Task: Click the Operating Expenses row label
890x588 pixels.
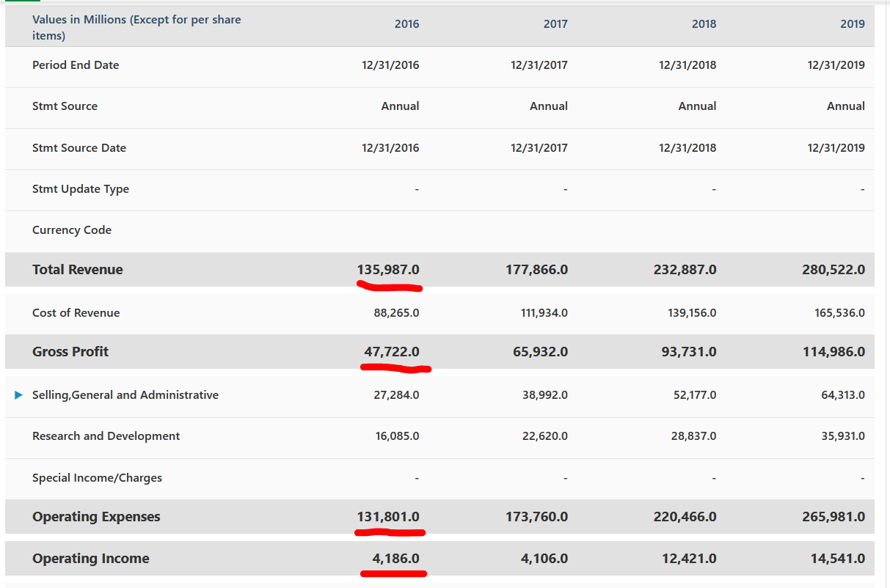Action: [x=95, y=516]
